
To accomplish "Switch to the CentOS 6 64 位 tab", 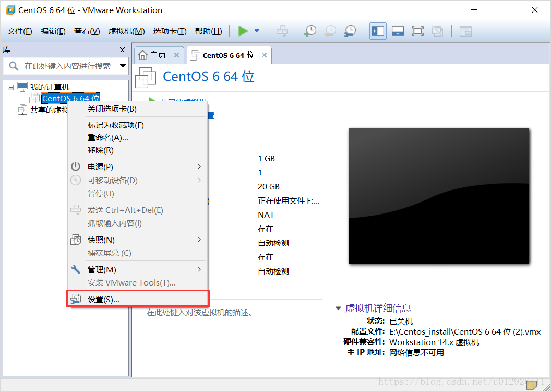I will [x=228, y=55].
